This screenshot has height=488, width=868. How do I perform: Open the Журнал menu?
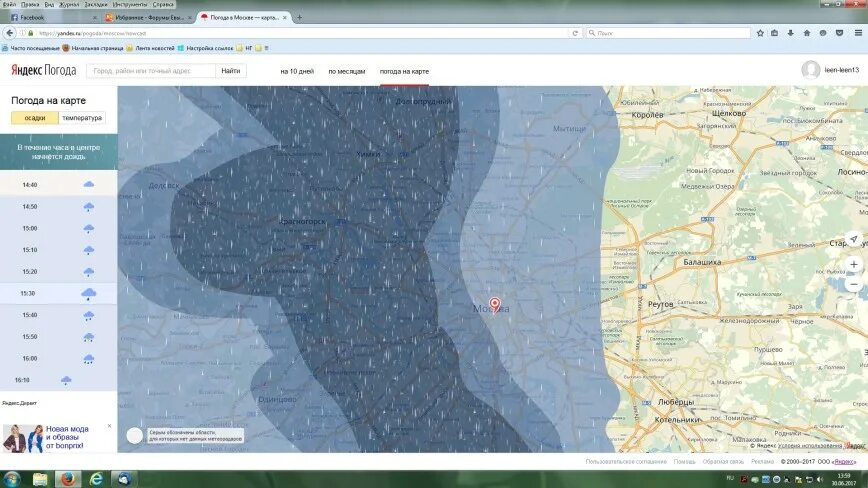tap(69, 4)
